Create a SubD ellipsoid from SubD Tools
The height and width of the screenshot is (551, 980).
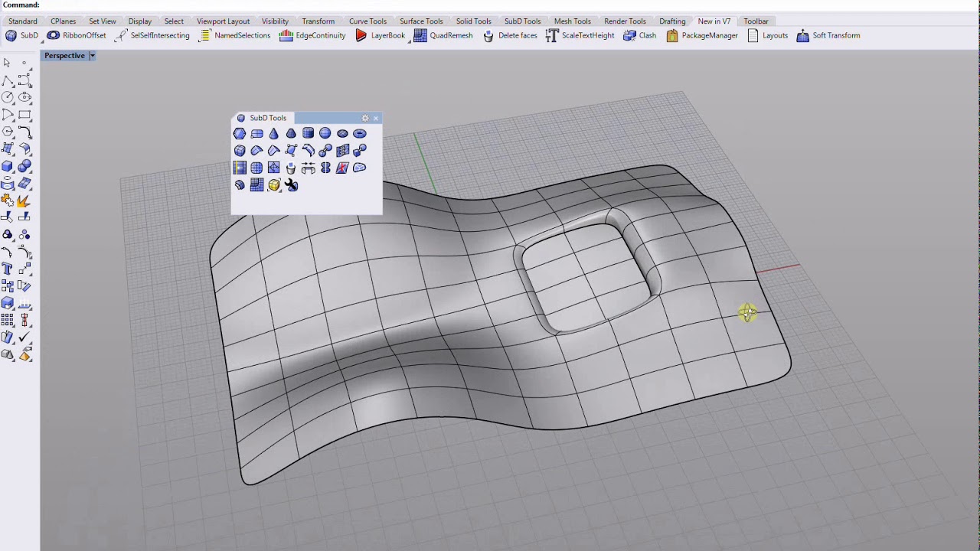point(342,133)
